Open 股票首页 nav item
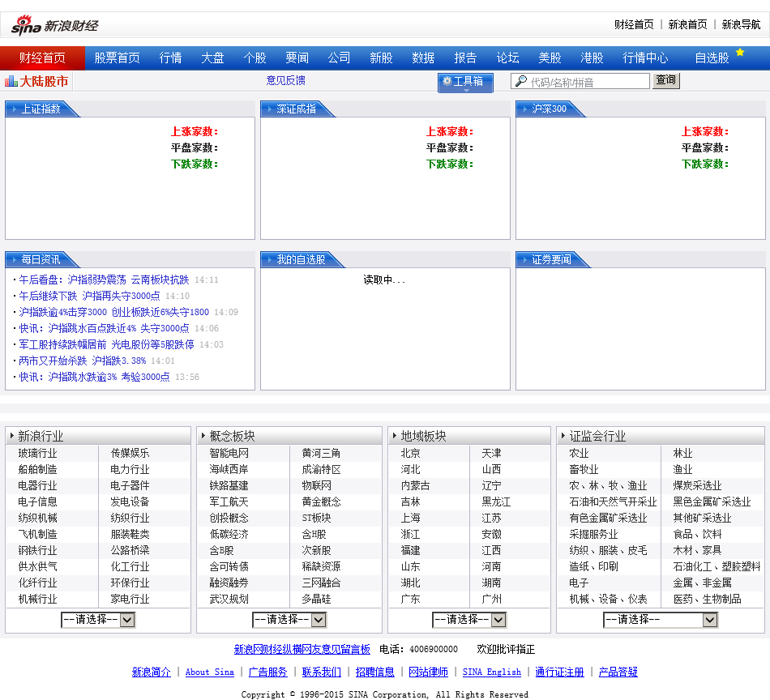The height and width of the screenshot is (700, 770). coord(117,58)
